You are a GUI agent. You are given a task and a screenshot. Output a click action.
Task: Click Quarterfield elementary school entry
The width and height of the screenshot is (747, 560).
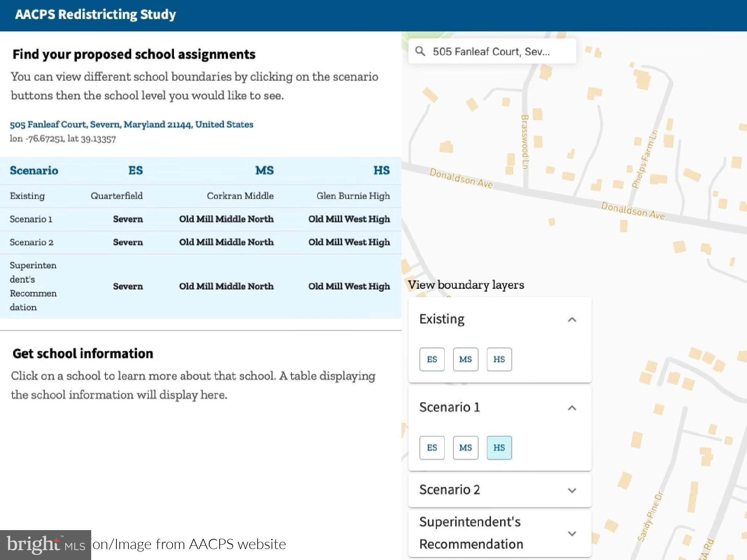[116, 196]
